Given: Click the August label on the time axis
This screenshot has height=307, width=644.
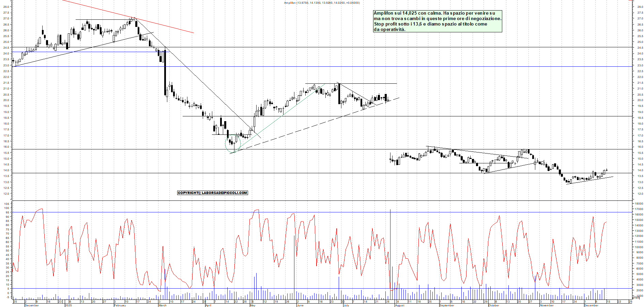Looking at the screenshot, I should click(x=399, y=305).
